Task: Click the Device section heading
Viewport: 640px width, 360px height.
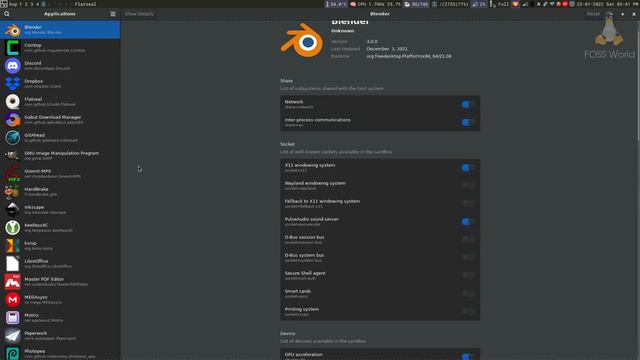Action: tap(288, 333)
